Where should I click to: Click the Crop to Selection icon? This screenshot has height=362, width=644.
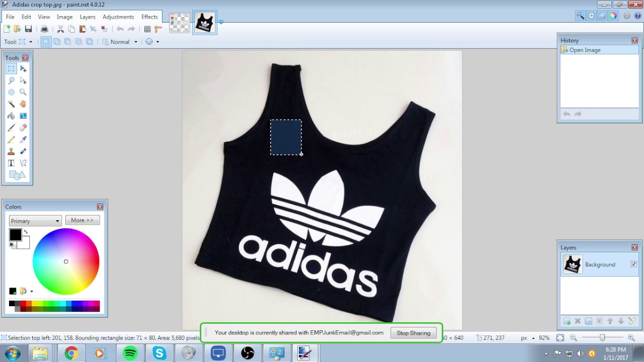pyautogui.click(x=93, y=29)
